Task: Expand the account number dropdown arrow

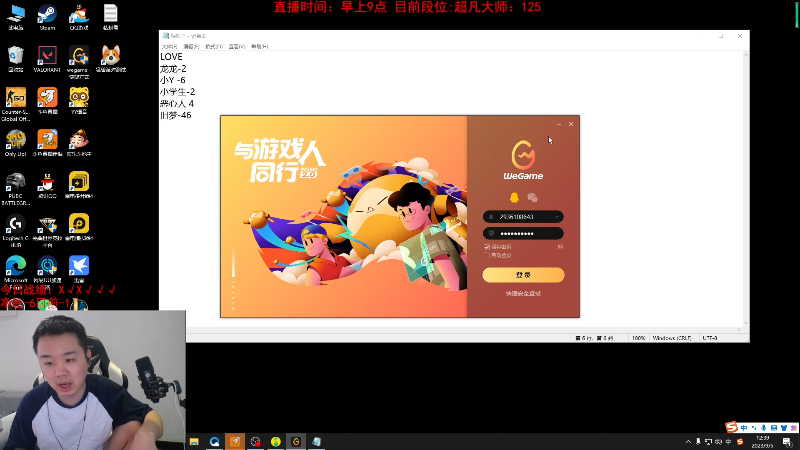Action: (557, 217)
